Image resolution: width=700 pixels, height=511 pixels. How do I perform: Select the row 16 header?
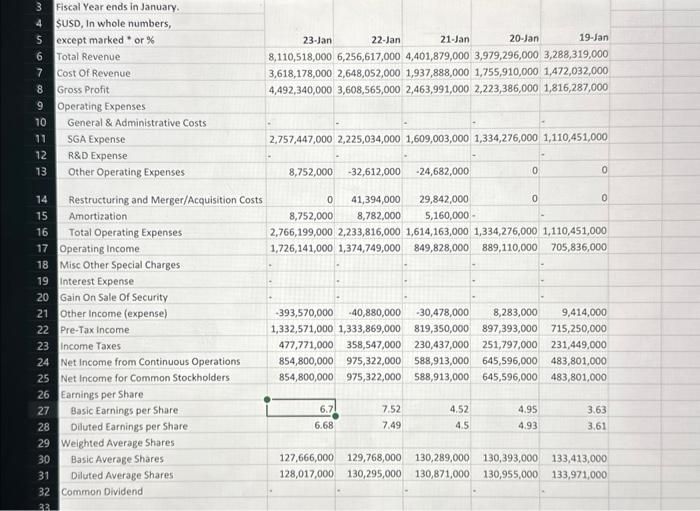(x=42, y=233)
